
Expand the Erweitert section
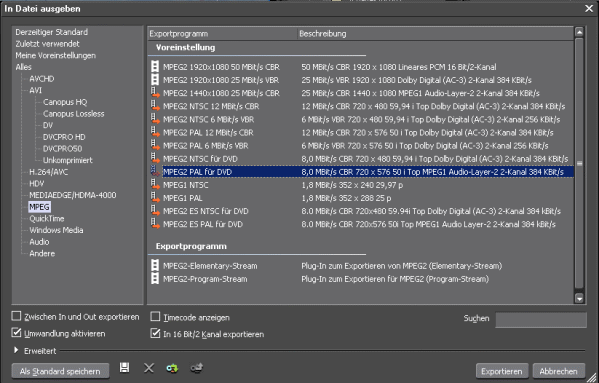pyautogui.click(x=16, y=350)
